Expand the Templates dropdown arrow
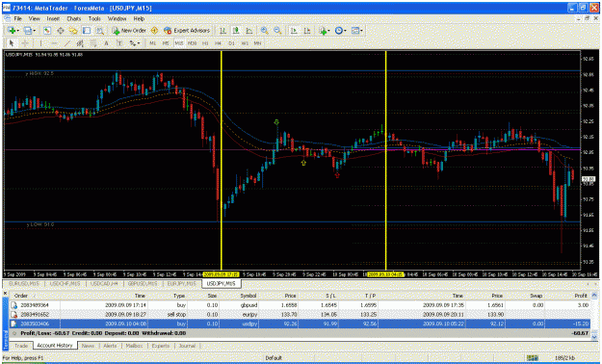 click(361, 31)
